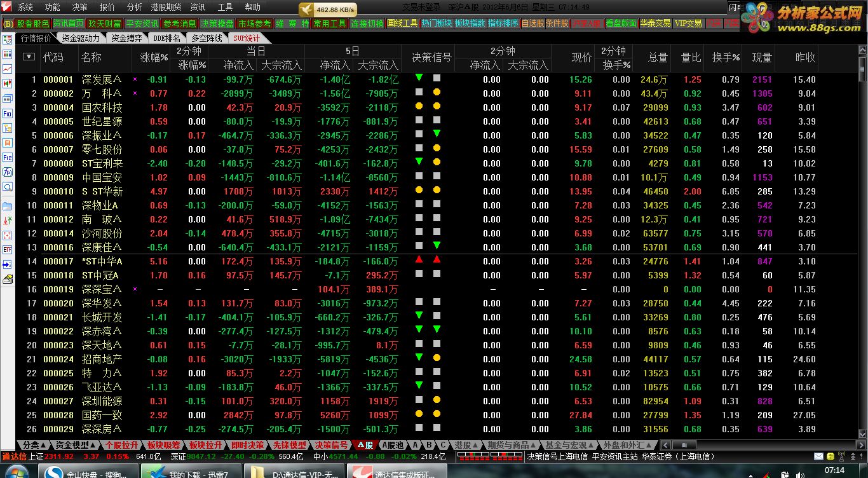Click the golden bird network speed widget
The image size is (868, 478).
click(328, 10)
